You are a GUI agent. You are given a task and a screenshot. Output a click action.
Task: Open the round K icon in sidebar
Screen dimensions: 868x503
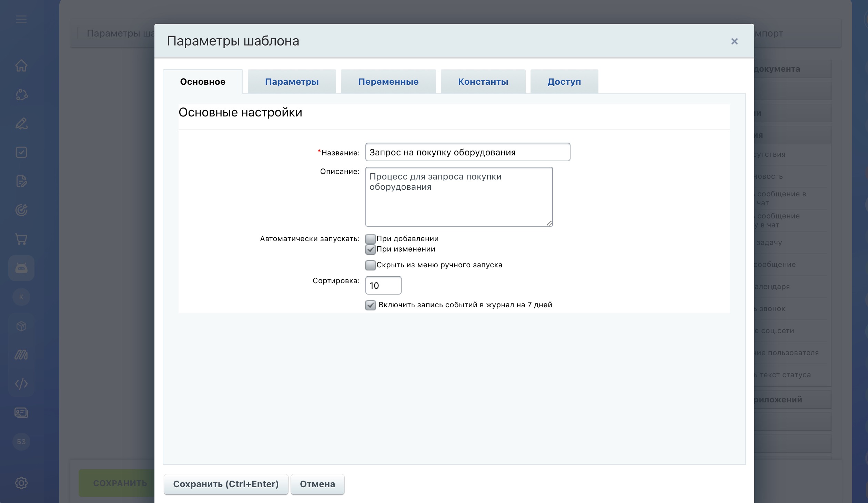21,297
